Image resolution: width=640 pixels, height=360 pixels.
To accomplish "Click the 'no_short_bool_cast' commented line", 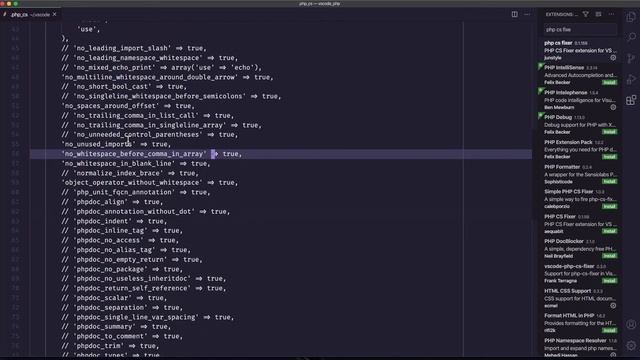I will 124,87.
